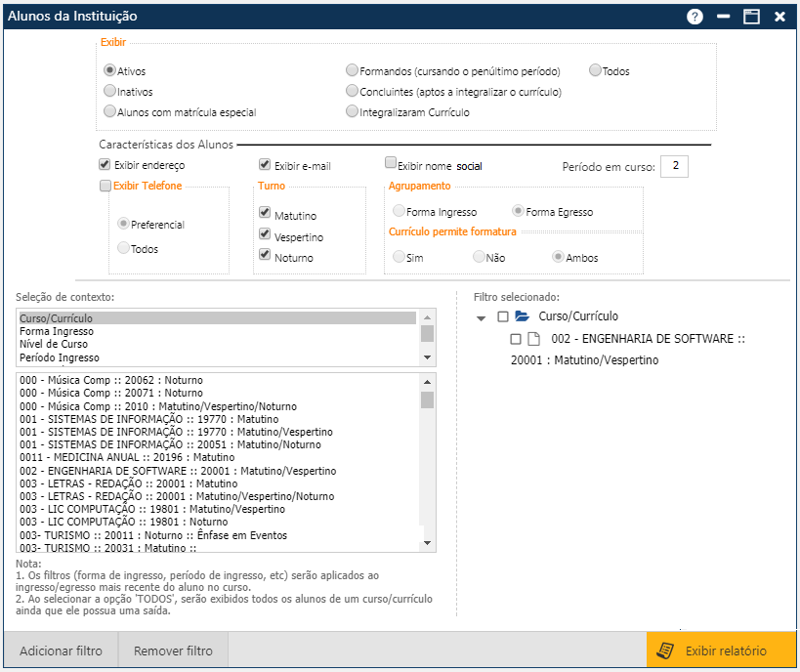Uncheck the Exibir endereço checkbox
This screenshot has height=672, width=800.
pos(105,165)
